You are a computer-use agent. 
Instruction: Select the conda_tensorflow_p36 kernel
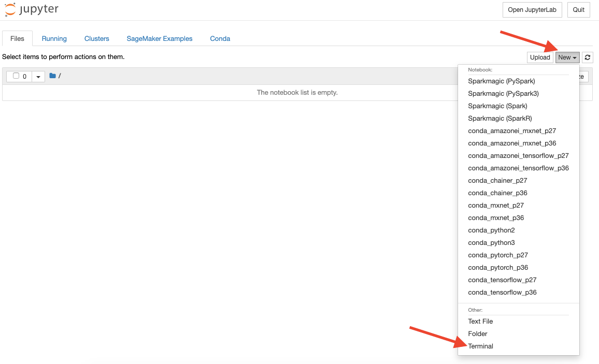(x=502, y=292)
